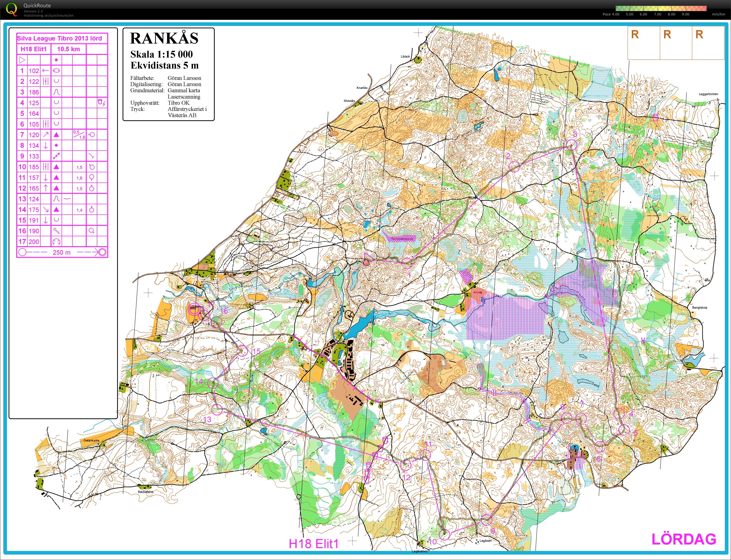Click the 'Knartås' place name

point(362,88)
